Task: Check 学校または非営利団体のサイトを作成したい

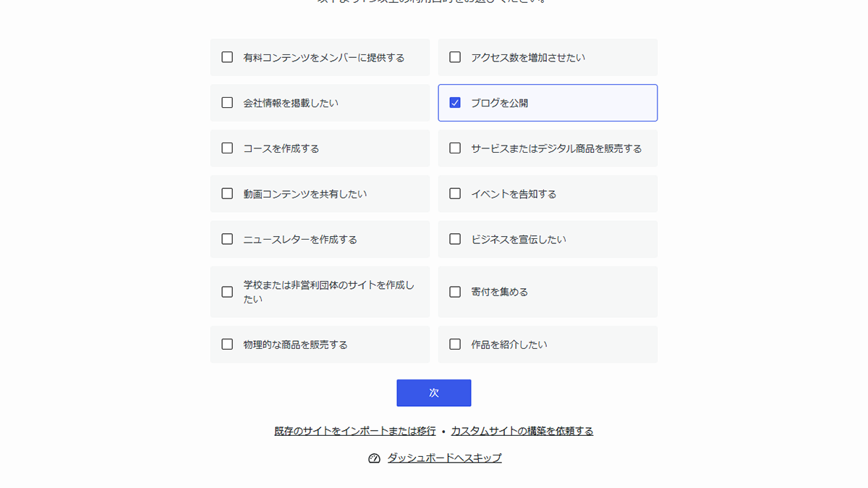Action: click(x=227, y=292)
